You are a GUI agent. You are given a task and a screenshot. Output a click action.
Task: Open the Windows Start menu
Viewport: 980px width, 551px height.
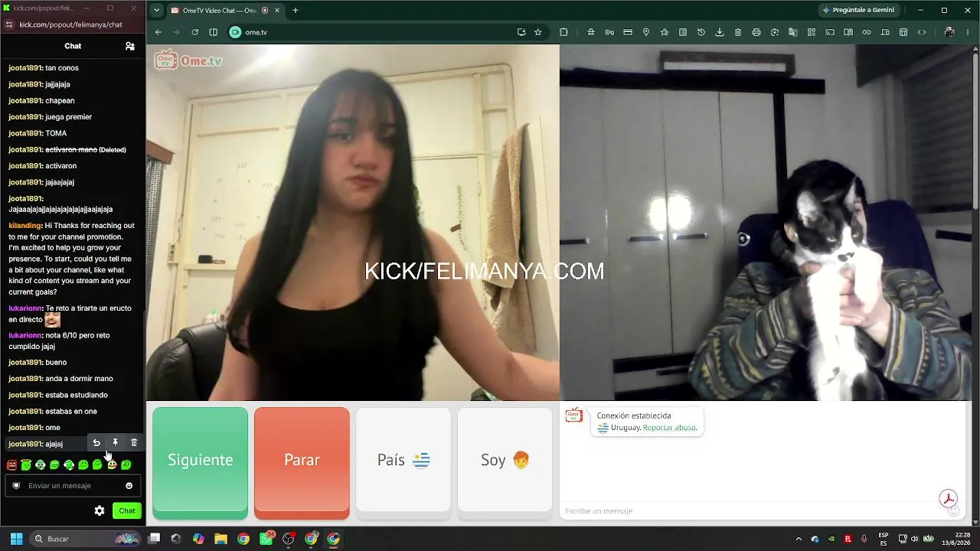(x=16, y=539)
